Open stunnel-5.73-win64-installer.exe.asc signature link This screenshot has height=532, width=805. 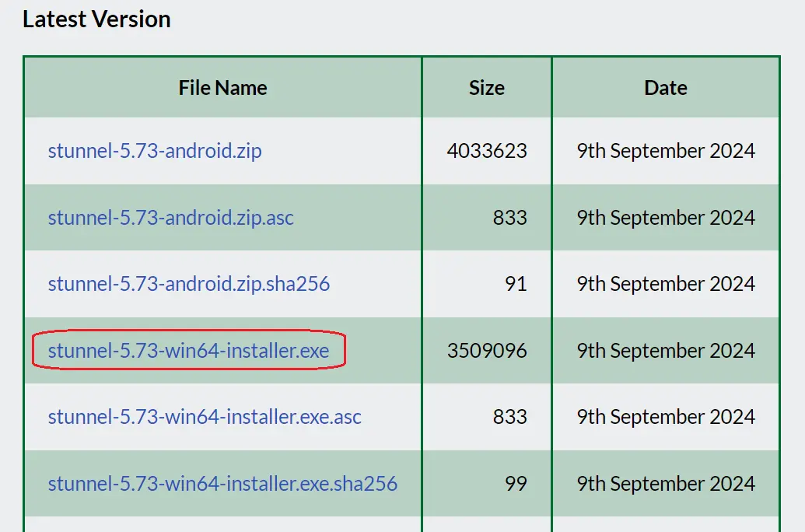click(x=205, y=417)
